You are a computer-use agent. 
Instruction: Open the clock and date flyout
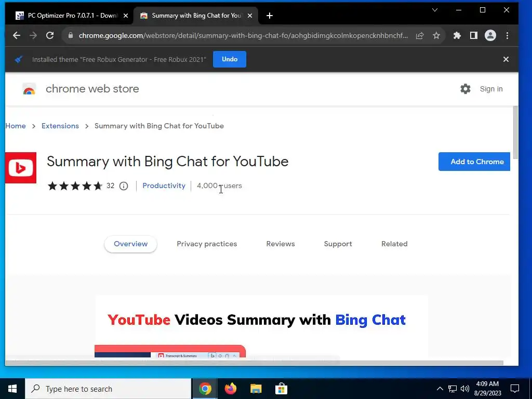[x=487, y=389]
